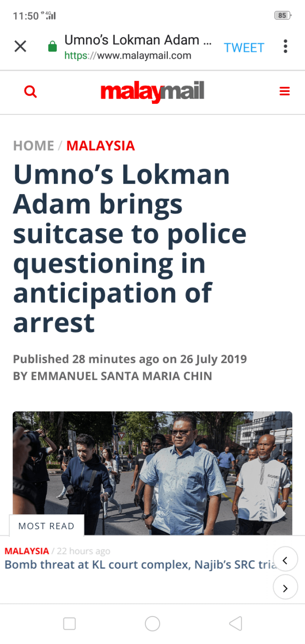Screen dimensions: 305x644
Task: Show next most-read story arrow
Action: pyautogui.click(x=285, y=588)
